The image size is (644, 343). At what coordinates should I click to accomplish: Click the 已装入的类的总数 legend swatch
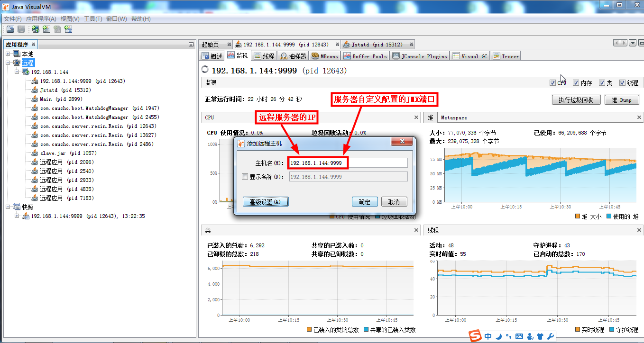[x=309, y=329]
